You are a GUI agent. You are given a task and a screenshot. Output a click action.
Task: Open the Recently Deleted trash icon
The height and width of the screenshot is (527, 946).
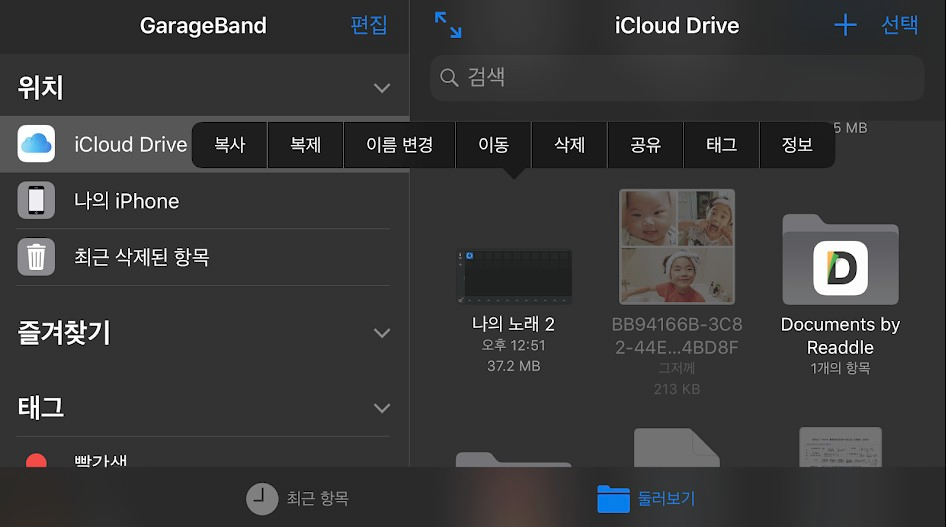36,257
